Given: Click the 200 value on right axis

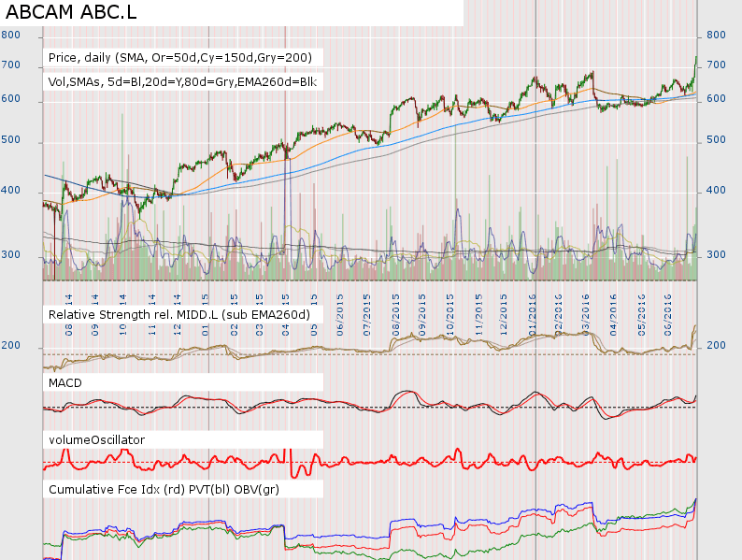Looking at the screenshot, I should pos(716,346).
